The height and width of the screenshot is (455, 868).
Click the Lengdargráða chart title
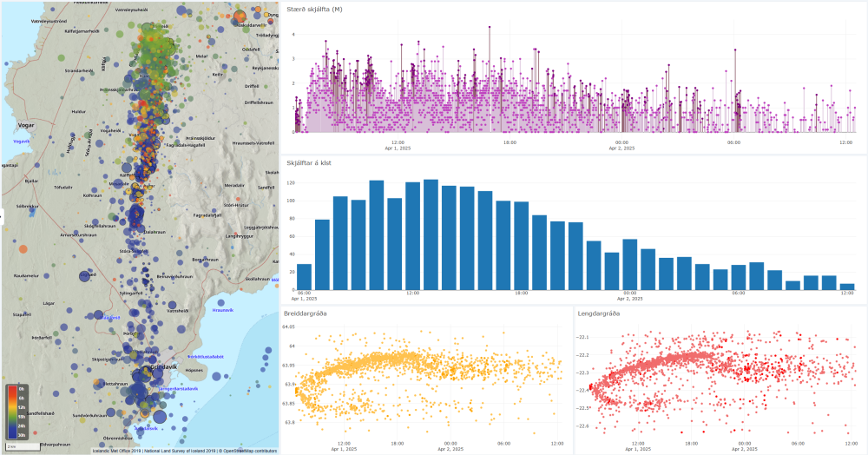pos(597,313)
